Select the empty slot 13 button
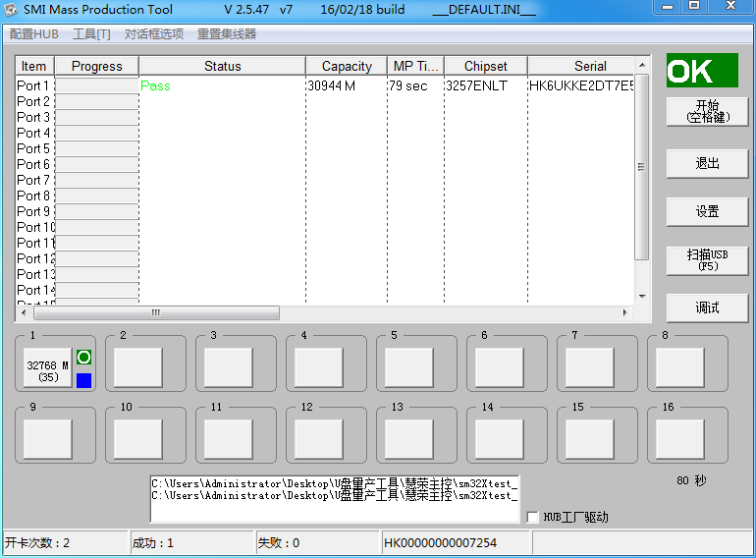The image size is (756, 558). click(408, 439)
